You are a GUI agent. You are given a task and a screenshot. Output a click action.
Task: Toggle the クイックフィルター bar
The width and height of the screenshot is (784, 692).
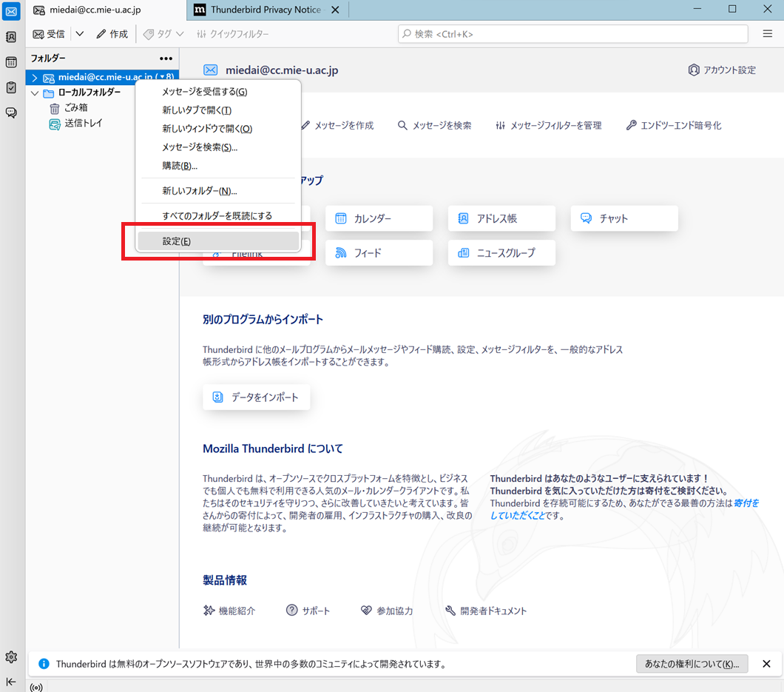[x=232, y=34]
